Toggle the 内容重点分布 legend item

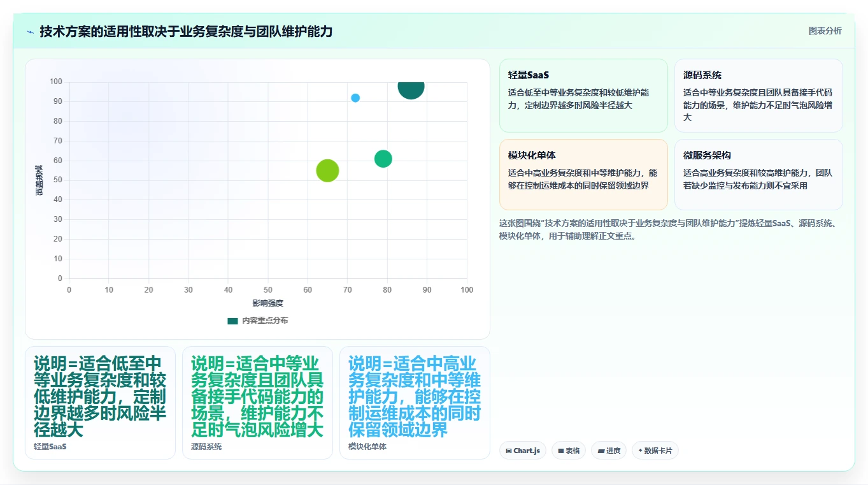[x=257, y=321]
